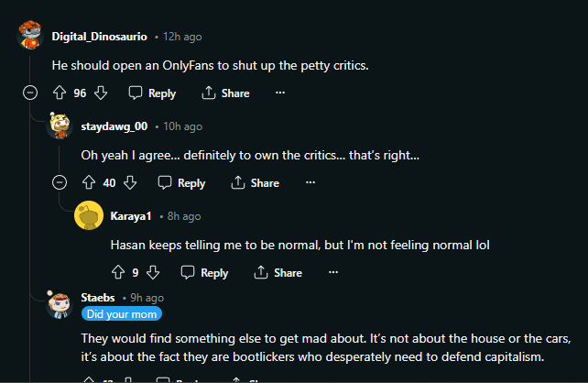Screen dimensions: 588x383
Task: Open more options on staydawg_00's comment
Action: pyautogui.click(x=310, y=182)
